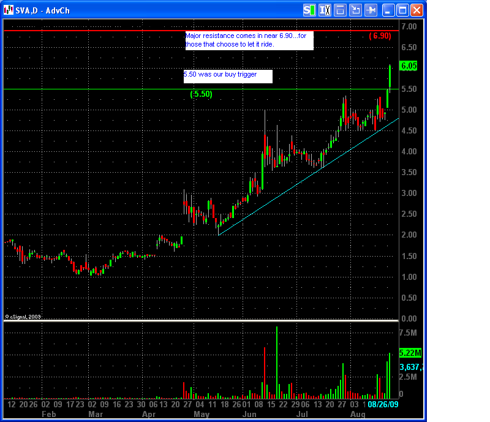Click the 'Jun' month label on time axis
This screenshot has width=490, height=422.
coord(249,414)
